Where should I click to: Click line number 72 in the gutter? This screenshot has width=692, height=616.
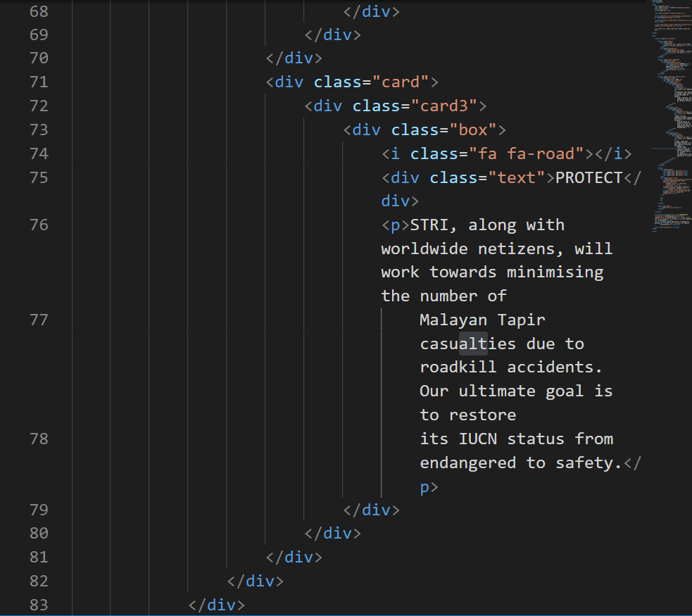point(39,106)
